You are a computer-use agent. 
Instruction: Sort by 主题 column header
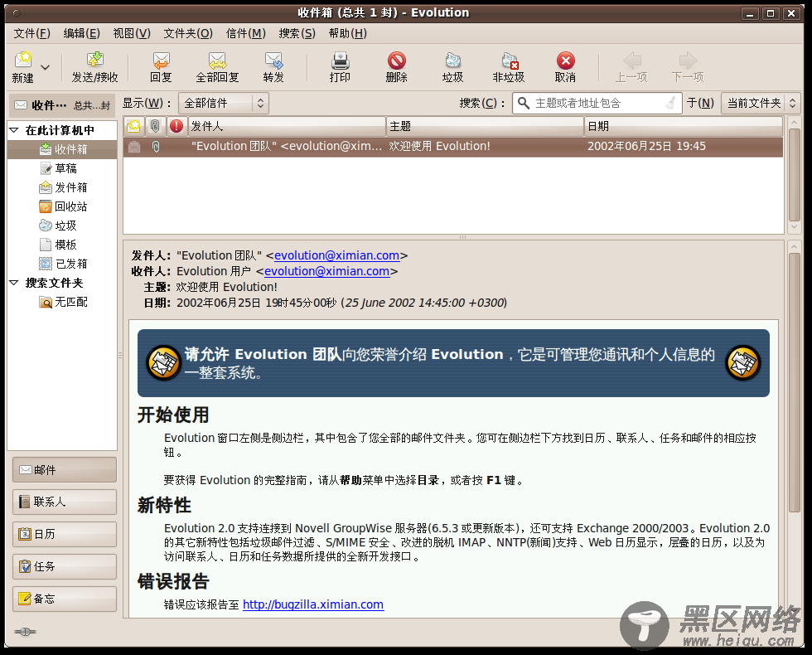[486, 126]
